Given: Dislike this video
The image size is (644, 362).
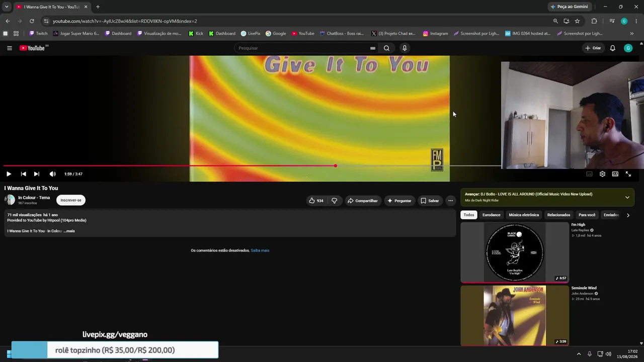Looking at the screenshot, I should point(334,201).
